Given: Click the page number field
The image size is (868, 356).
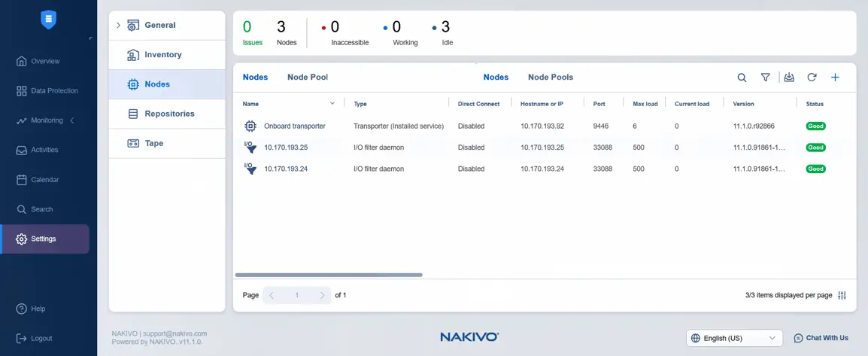Looking at the screenshot, I should [296, 296].
